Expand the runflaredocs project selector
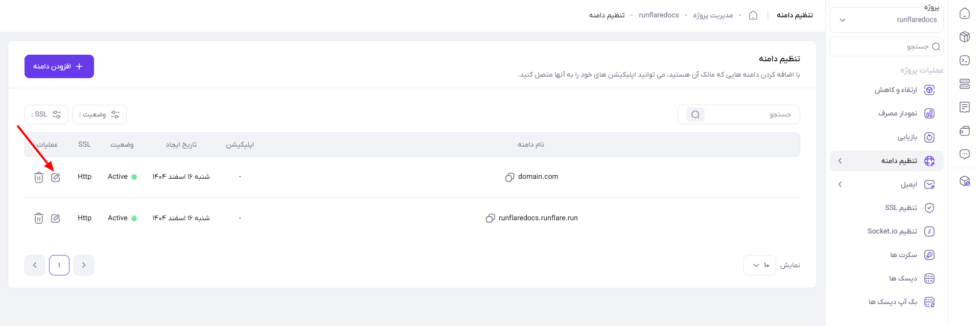Screen dimensions: 980x326 tap(886, 20)
